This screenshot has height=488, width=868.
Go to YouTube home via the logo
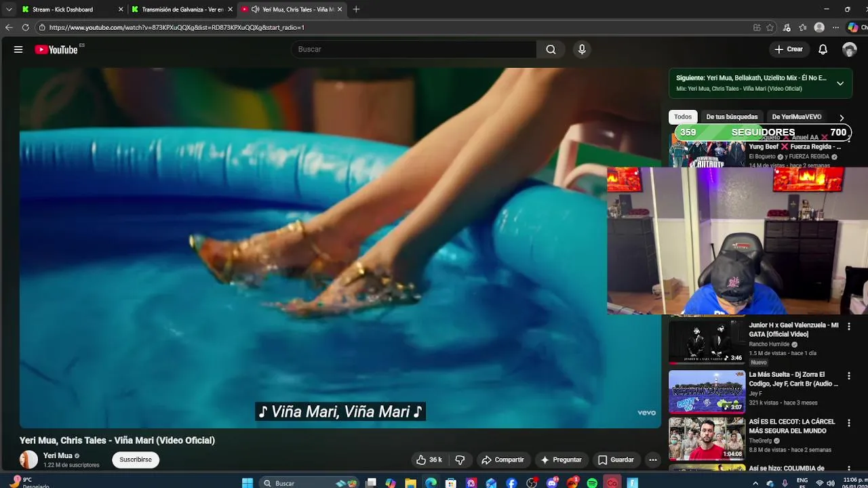point(56,49)
